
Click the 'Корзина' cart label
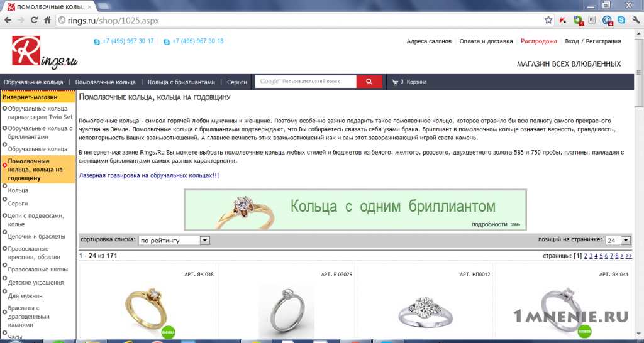coord(416,82)
